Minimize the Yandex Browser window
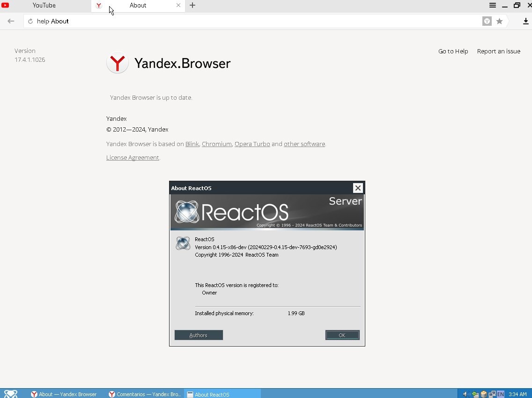This screenshot has height=398, width=532. point(505,6)
